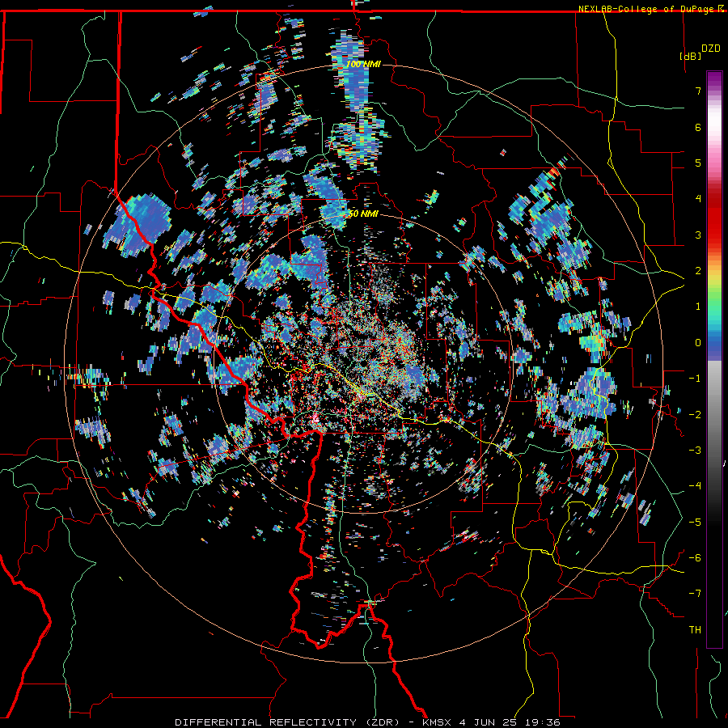The image size is (728, 728).
Task: Click the 7 value on color scale
Action: tap(698, 91)
